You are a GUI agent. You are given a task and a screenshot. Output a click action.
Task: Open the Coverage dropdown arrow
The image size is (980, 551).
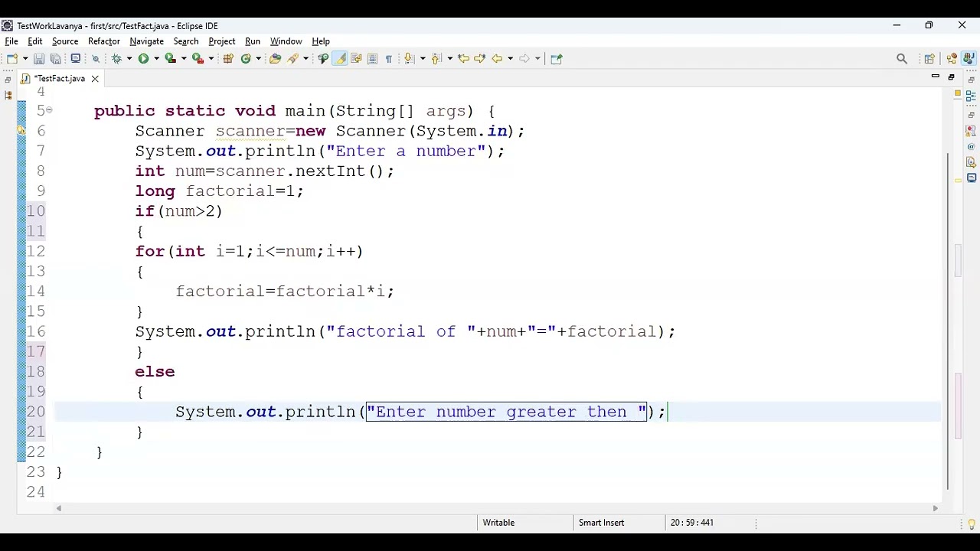tap(184, 58)
